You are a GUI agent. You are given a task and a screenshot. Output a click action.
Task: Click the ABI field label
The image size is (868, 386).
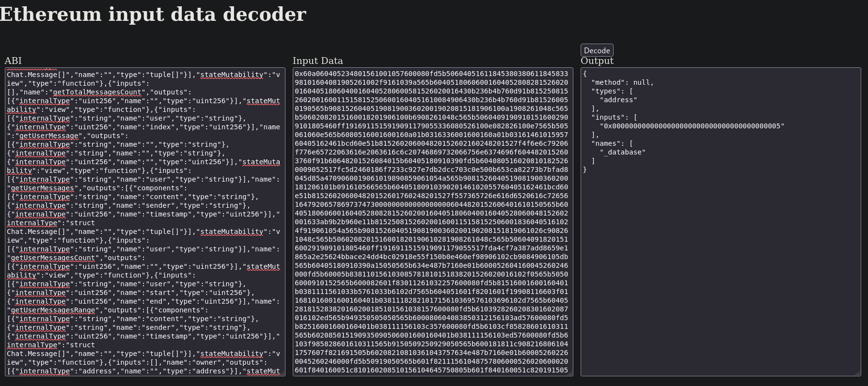(13, 61)
